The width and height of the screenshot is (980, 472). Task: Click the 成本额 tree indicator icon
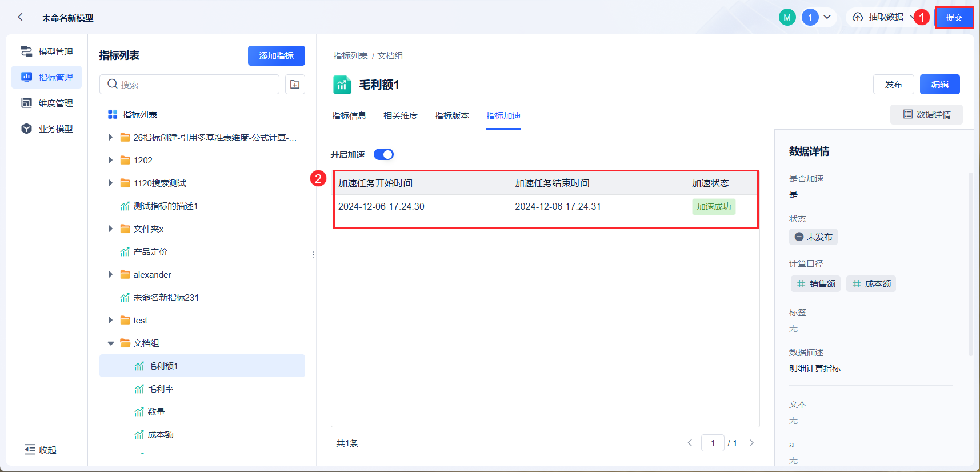[139, 434]
